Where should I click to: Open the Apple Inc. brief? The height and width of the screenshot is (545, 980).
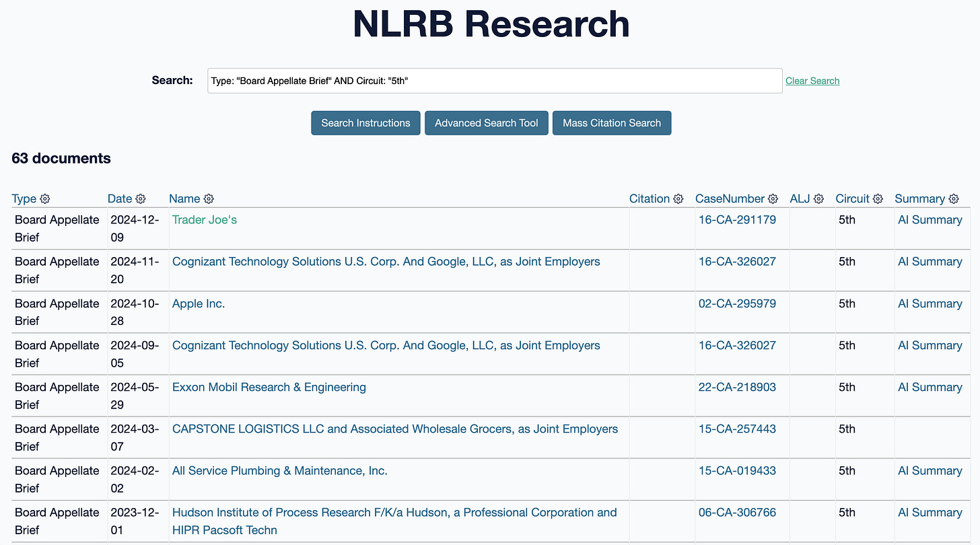click(199, 303)
